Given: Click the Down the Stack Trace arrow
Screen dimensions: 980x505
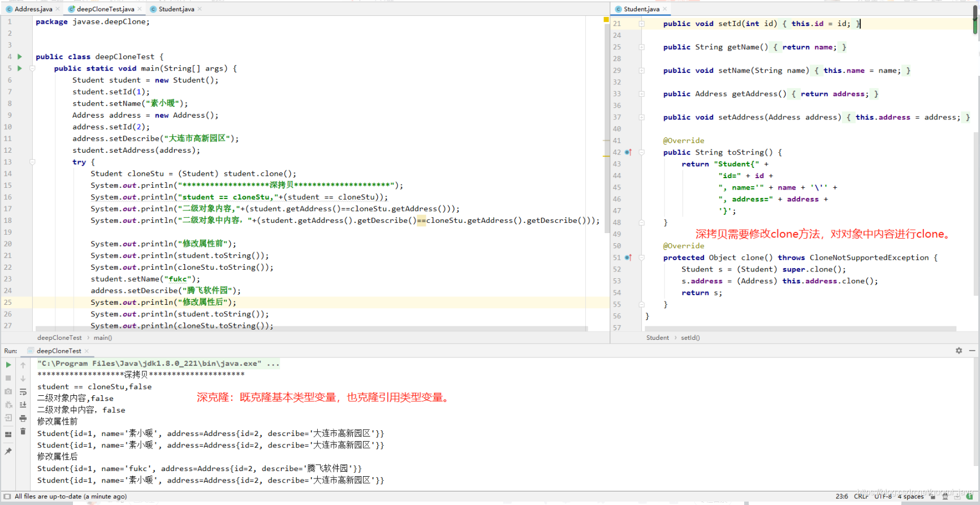Looking at the screenshot, I should (x=23, y=378).
